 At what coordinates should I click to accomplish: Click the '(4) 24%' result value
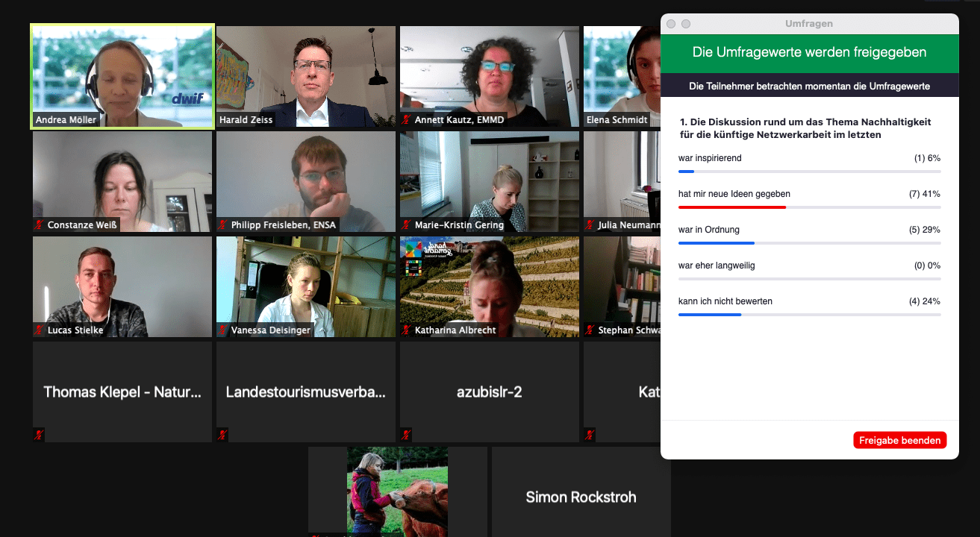click(x=925, y=301)
